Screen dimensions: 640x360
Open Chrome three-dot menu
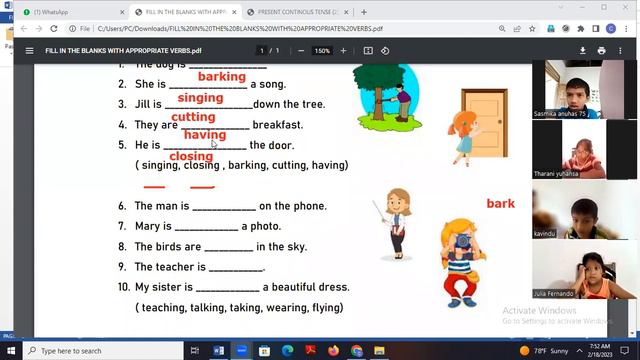coord(626,29)
